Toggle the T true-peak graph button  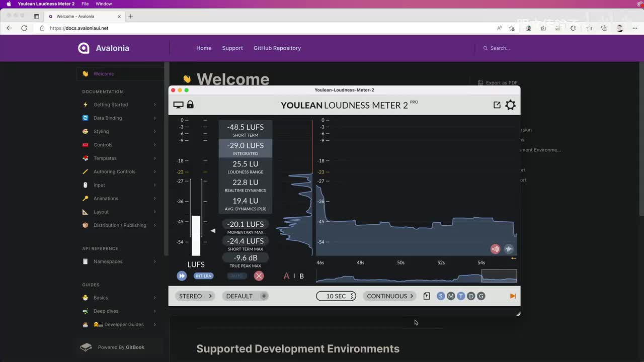pos(461,296)
